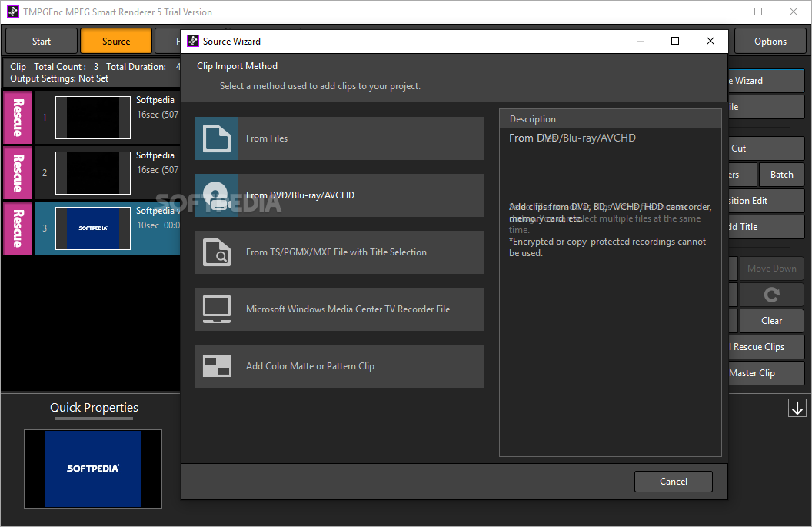812x527 pixels.
Task: Click the Batch button
Action: 781,174
